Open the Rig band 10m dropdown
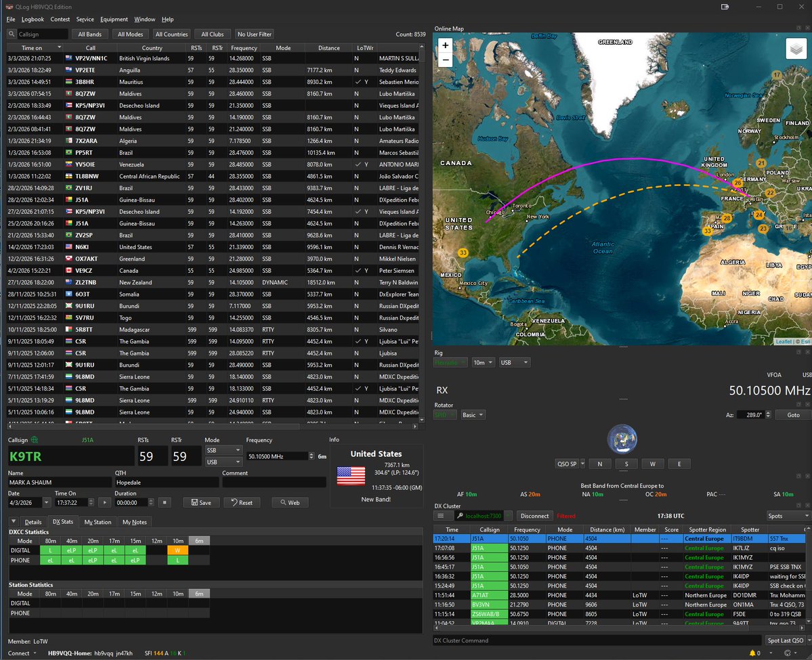The height and width of the screenshot is (660, 812). tap(483, 362)
